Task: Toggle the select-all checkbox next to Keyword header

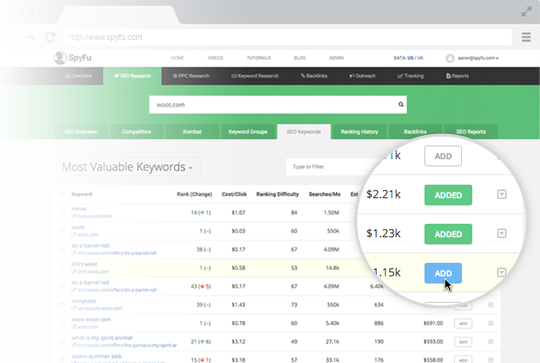Action: click(62, 194)
